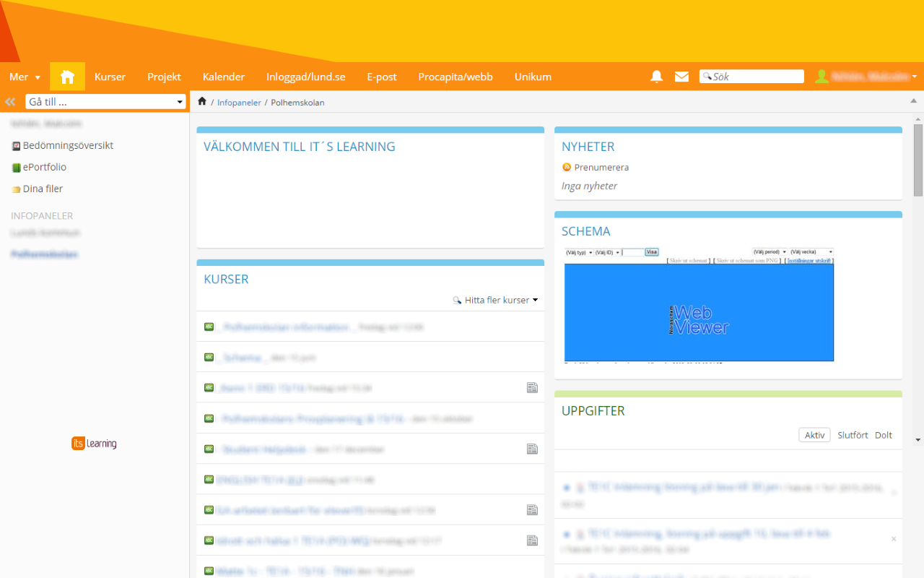Screen dimensions: 924x578
Task: Open Inställningar utskrift link
Action: [809, 260]
